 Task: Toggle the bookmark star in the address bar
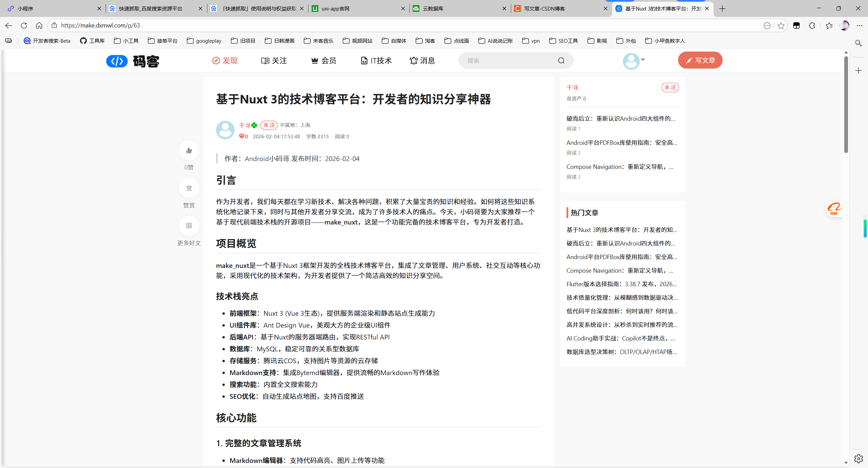(x=781, y=25)
